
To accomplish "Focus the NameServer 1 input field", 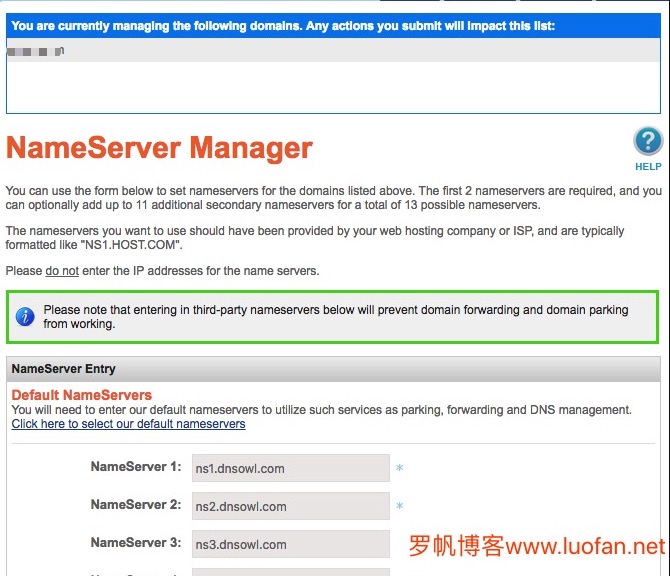I will click(291, 468).
